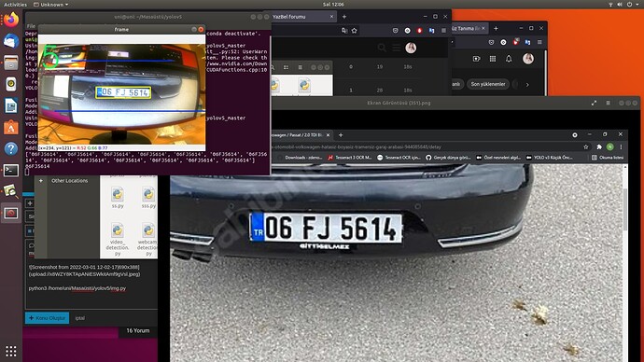Open the screenshot app in the dock
This screenshot has height=362, width=644.
pyautogui.click(x=11, y=213)
